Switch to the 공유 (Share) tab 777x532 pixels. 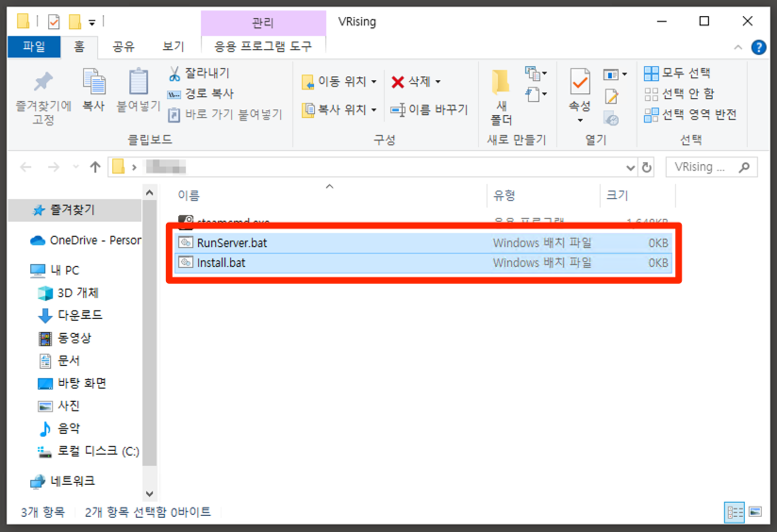(x=123, y=46)
